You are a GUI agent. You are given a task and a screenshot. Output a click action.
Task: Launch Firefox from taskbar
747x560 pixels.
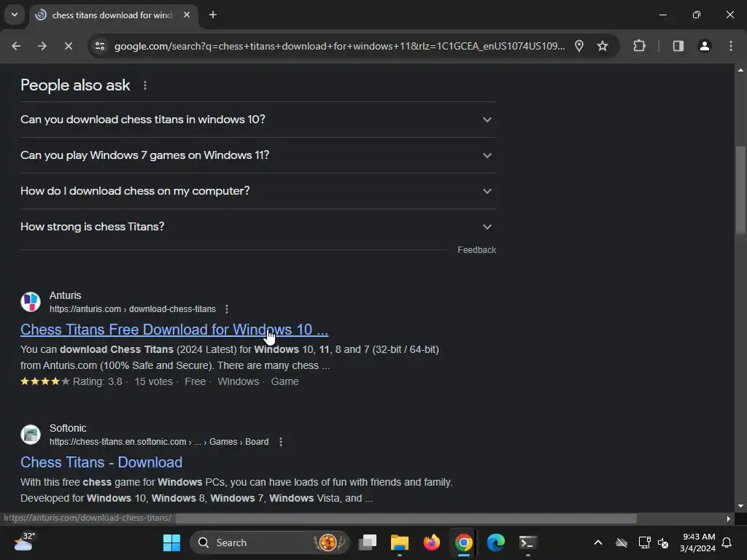click(x=432, y=542)
